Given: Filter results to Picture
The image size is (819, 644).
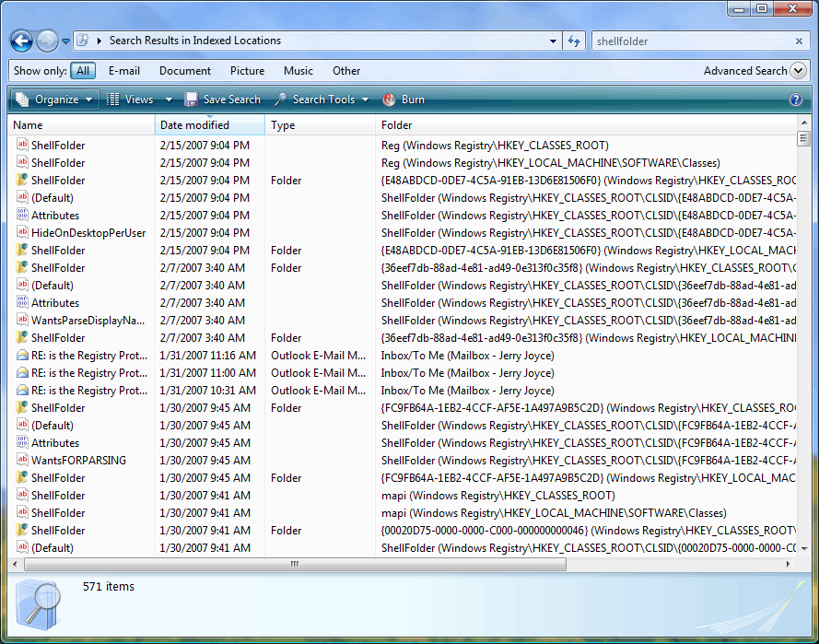Looking at the screenshot, I should tap(247, 71).
